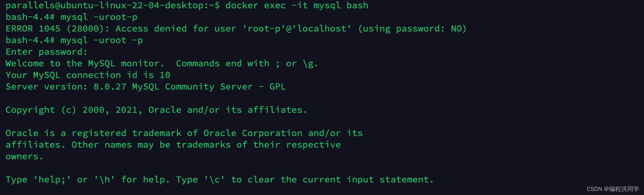Image resolution: width=644 pixels, height=195 pixels.
Task: Click the shell prompt parallels@ubuntu-linux-22-04-desktop
Action: click(x=110, y=6)
